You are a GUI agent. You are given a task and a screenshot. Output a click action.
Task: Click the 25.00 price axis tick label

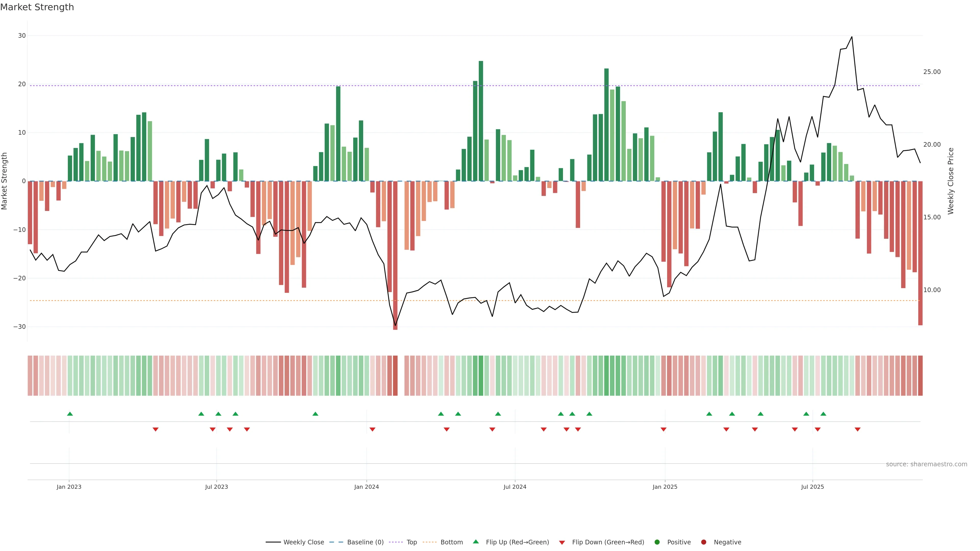click(932, 72)
